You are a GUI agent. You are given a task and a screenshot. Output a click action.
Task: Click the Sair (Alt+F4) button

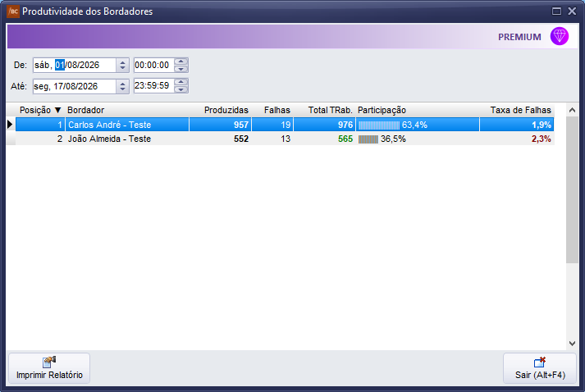(x=540, y=368)
